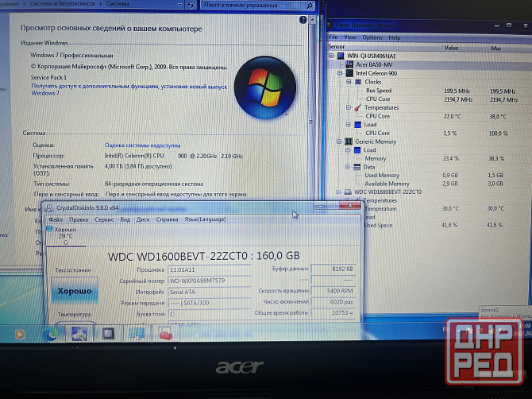The width and height of the screenshot is (532, 399).
Task: Click the thermometer icon next to Temperatures
Action: click(x=358, y=107)
